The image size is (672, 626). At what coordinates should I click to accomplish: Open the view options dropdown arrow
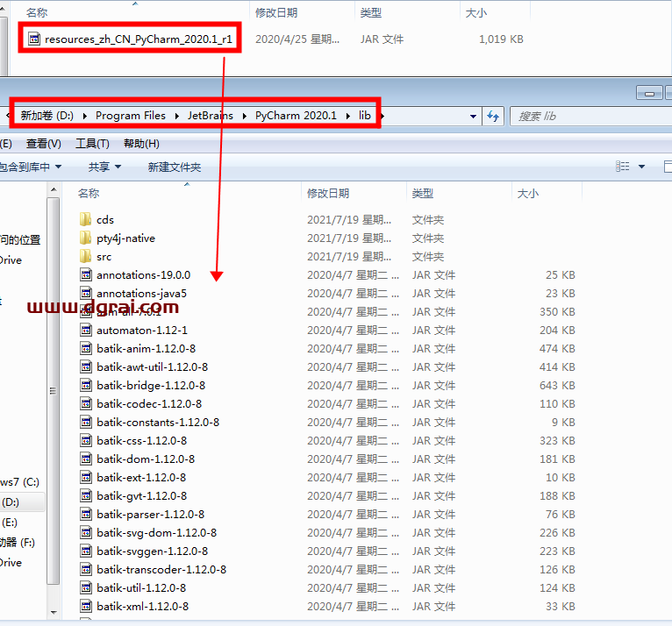pos(641,166)
